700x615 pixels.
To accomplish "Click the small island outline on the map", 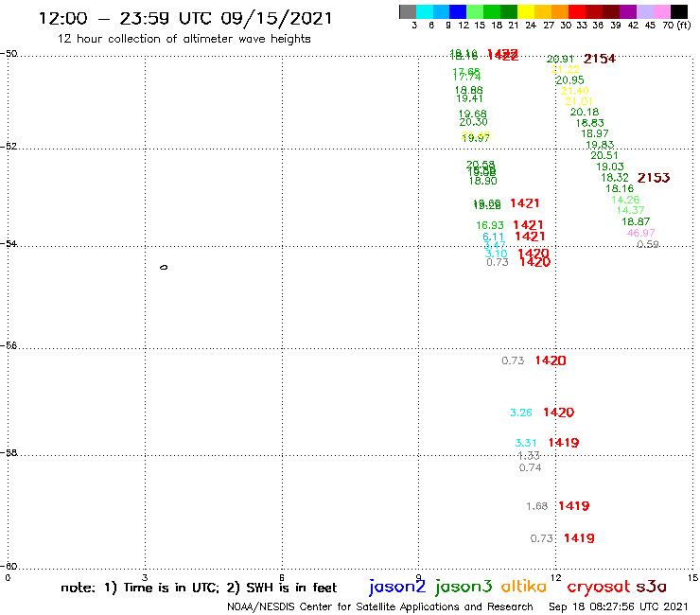I will pos(164,268).
